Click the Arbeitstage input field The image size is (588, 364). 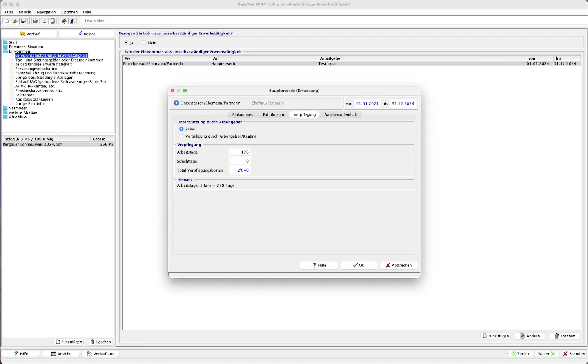(240, 152)
